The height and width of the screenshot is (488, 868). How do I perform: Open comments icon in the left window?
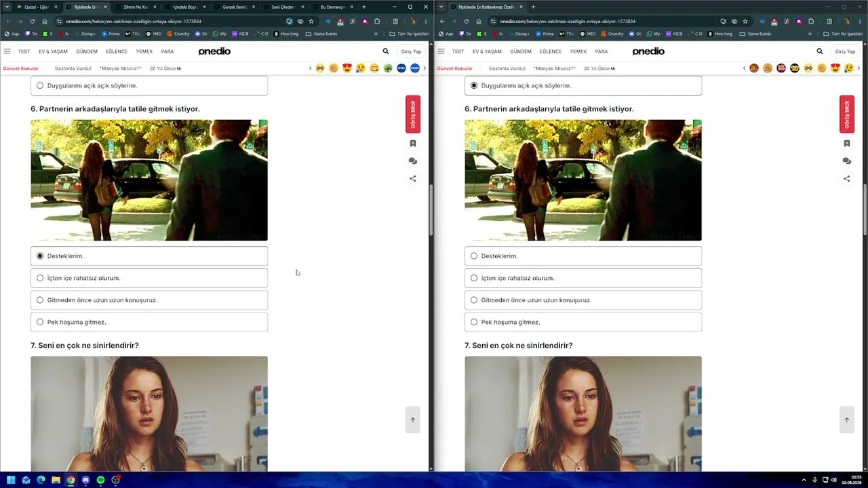[413, 161]
